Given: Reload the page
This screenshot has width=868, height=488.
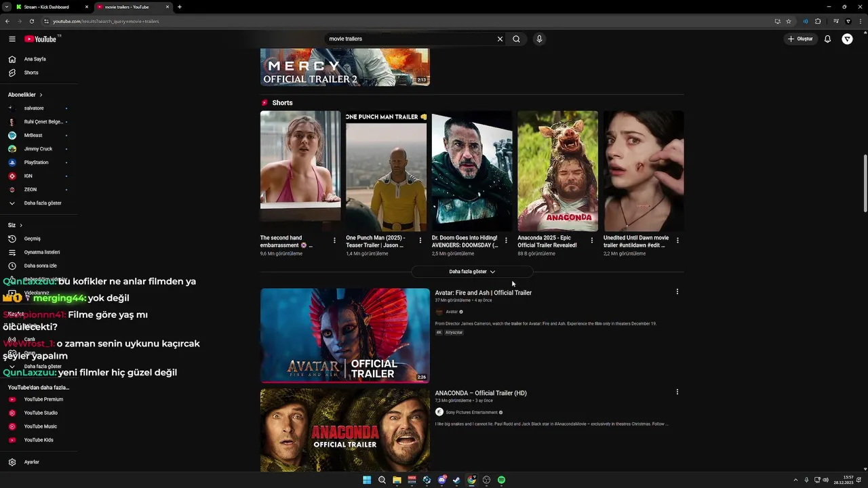Looking at the screenshot, I should [31, 21].
